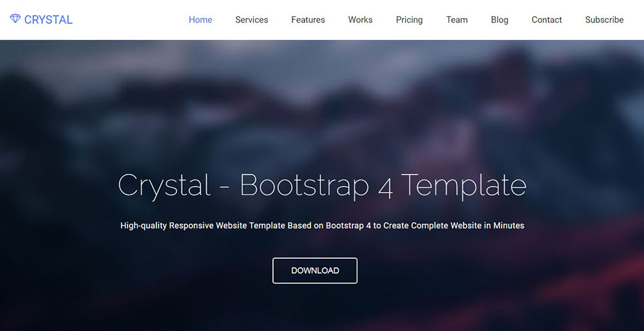Click the CRYSTAL brand name
The height and width of the screenshot is (331, 644).
(48, 20)
